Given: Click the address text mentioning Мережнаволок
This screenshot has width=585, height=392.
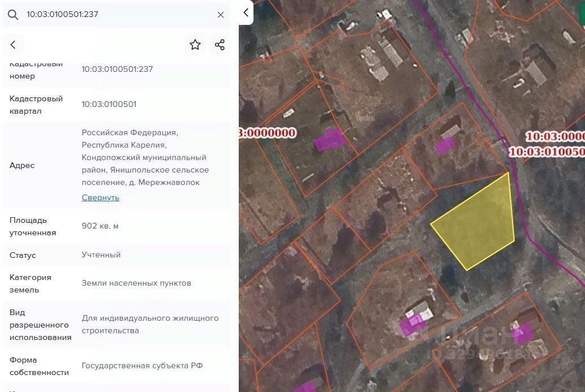Looking at the screenshot, I should pos(145,157).
